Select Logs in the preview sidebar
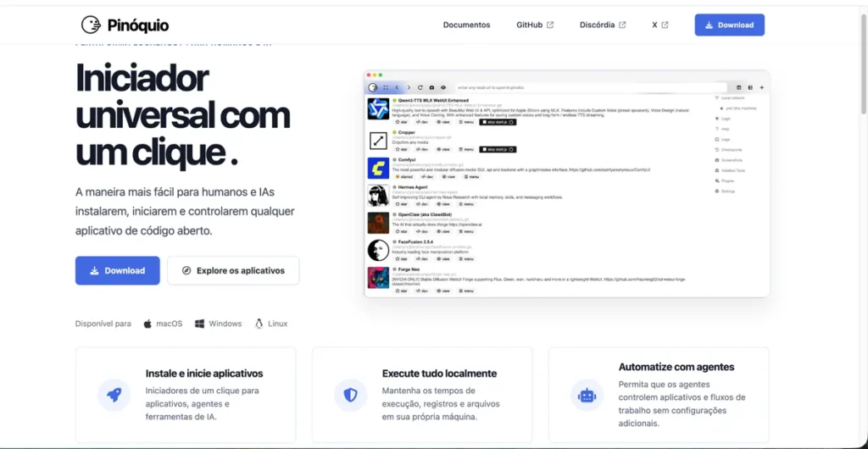 point(723,139)
